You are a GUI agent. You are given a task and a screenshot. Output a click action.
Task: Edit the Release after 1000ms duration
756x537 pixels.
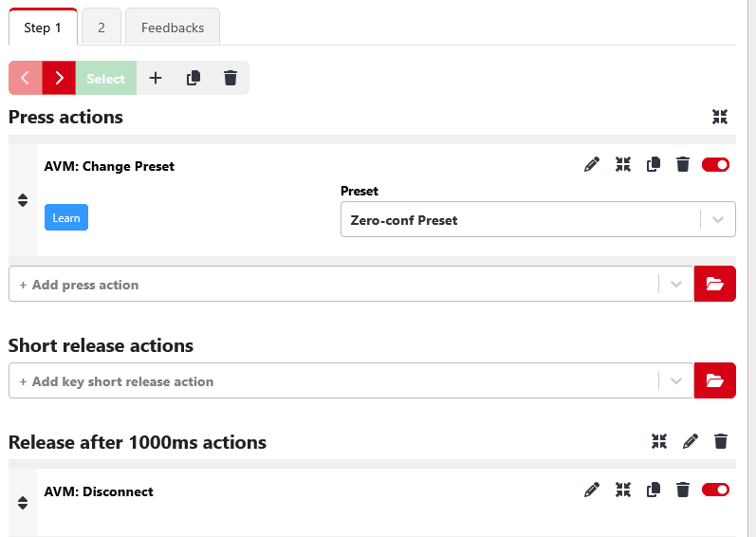pos(691,441)
